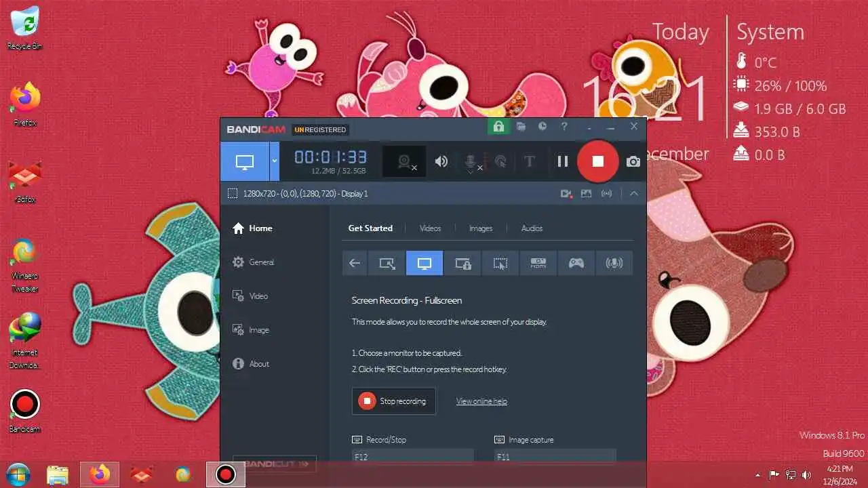Open the Video settings section
This screenshot has width=868, height=488.
[250, 296]
